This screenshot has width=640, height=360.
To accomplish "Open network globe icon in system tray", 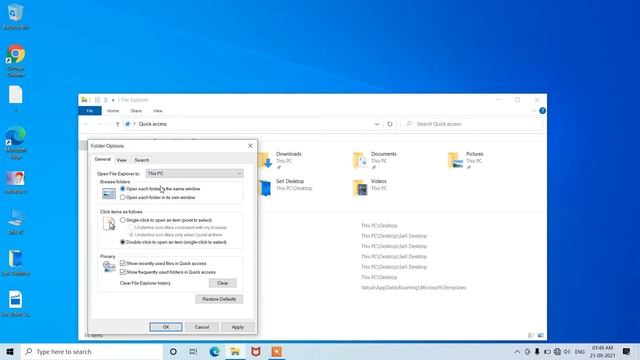I will (x=557, y=351).
